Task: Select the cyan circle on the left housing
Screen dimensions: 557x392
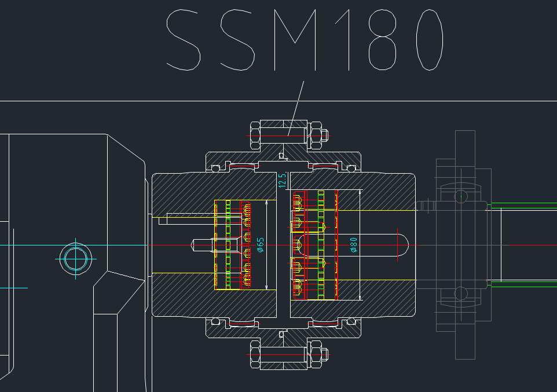Action: tap(76, 259)
